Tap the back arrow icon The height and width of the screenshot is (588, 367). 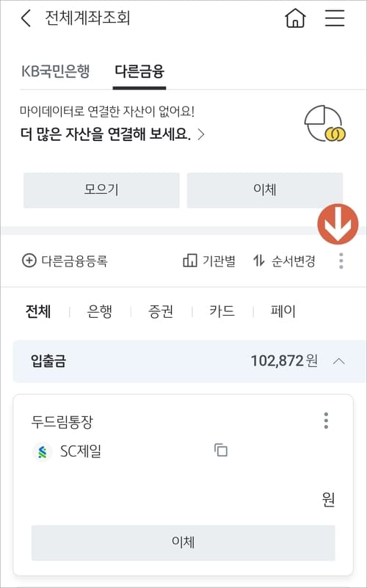tap(26, 18)
